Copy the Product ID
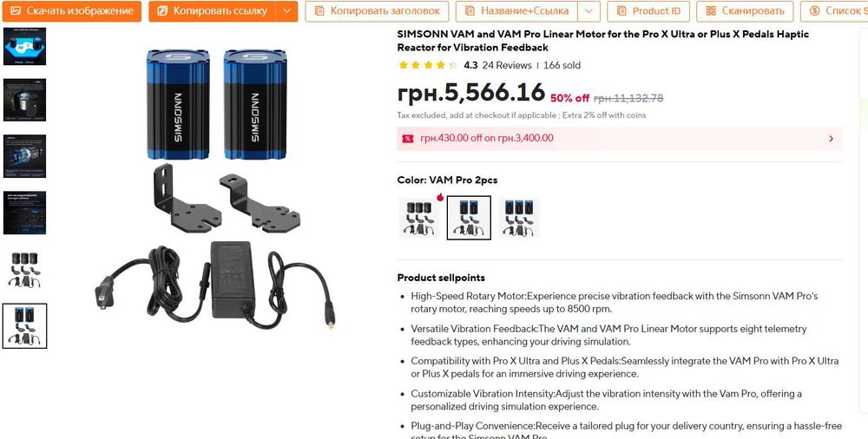 click(x=648, y=11)
